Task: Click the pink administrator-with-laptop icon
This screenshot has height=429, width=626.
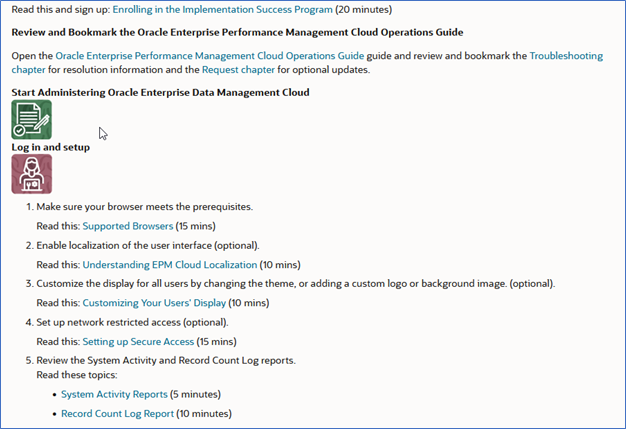Action: click(x=32, y=174)
